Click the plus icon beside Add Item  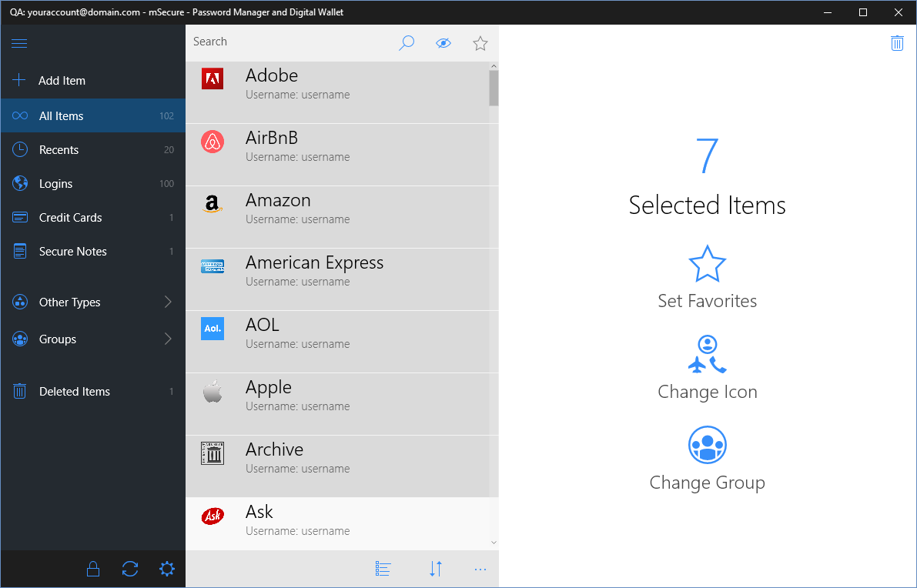[18, 80]
